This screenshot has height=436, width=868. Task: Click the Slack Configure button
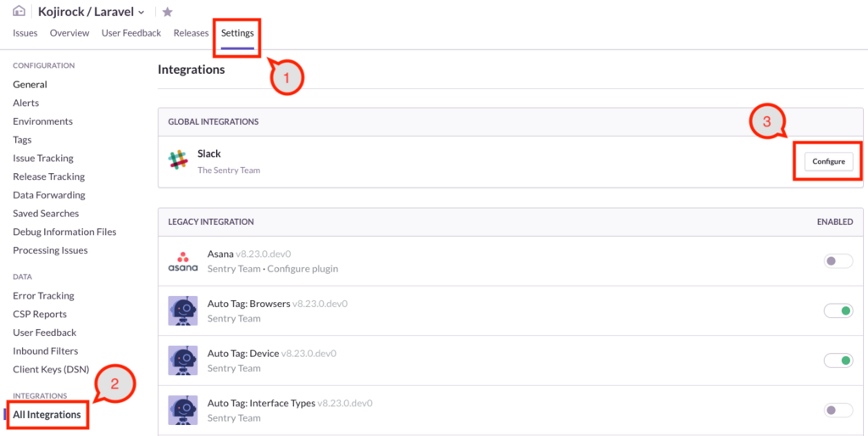tap(829, 161)
